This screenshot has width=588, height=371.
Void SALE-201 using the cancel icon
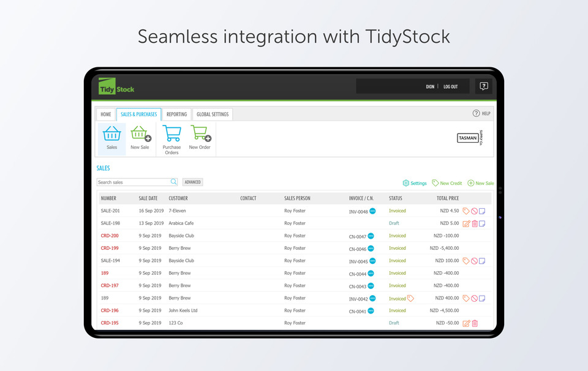[474, 211]
